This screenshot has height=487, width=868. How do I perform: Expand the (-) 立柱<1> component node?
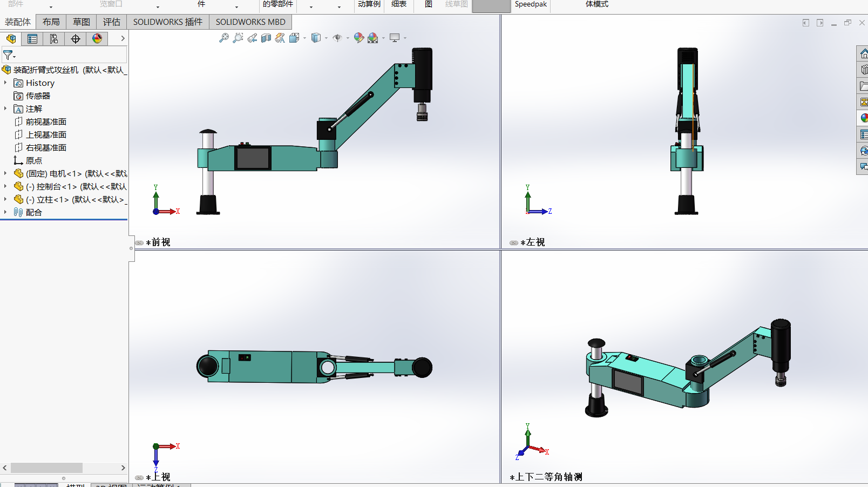[5, 199]
